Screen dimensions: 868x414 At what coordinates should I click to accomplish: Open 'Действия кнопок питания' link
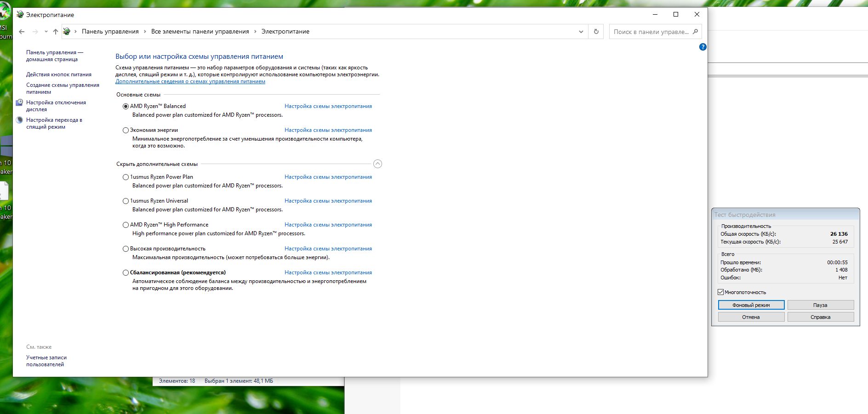(59, 74)
